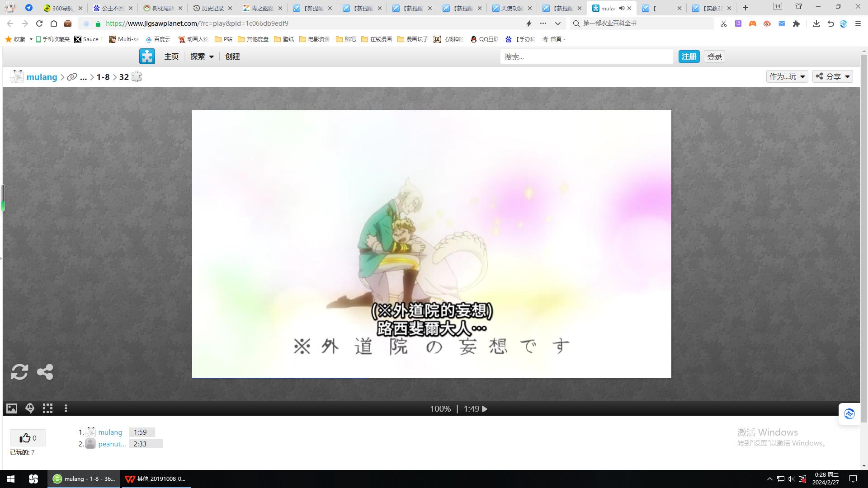Open the 作为...玩 dropdown
The width and height of the screenshot is (868, 488).
point(787,76)
